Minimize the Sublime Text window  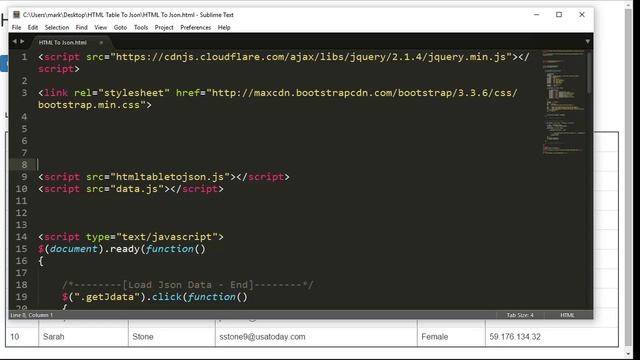click(536, 15)
